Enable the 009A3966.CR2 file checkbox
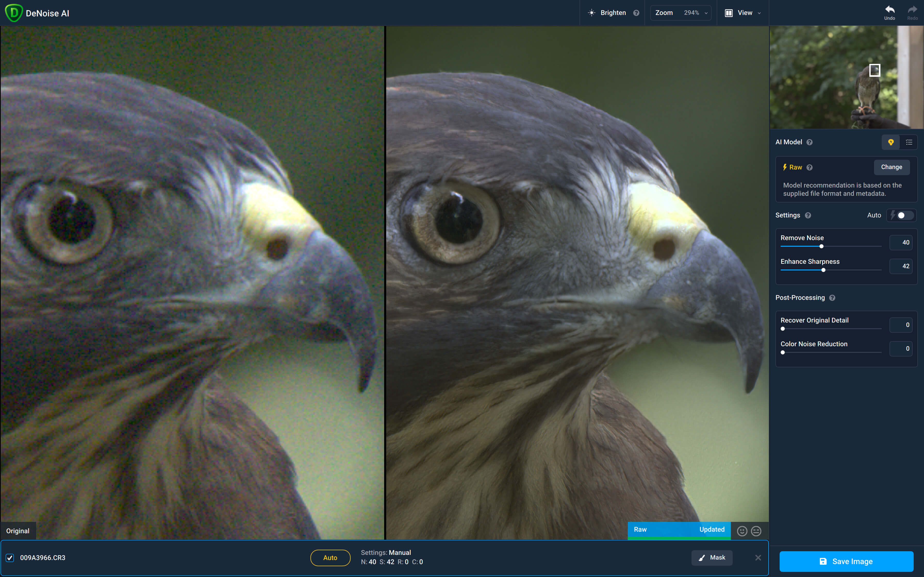924x577 pixels. point(10,557)
